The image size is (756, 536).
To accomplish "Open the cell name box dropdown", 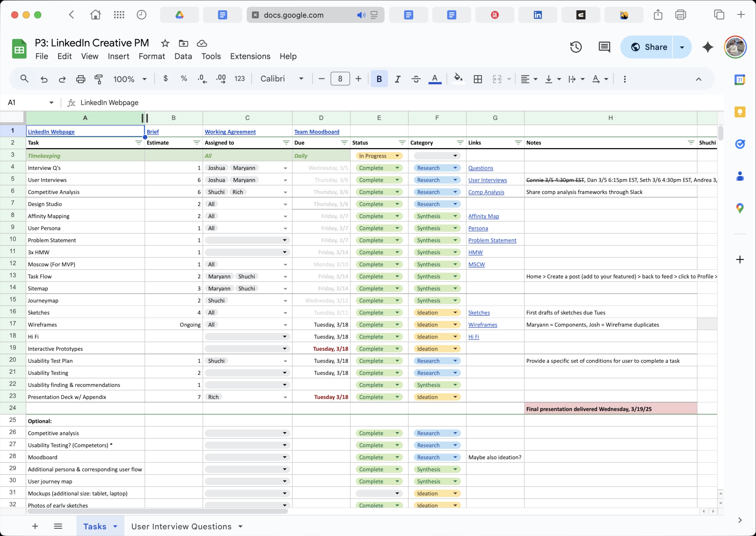I will pyautogui.click(x=51, y=103).
